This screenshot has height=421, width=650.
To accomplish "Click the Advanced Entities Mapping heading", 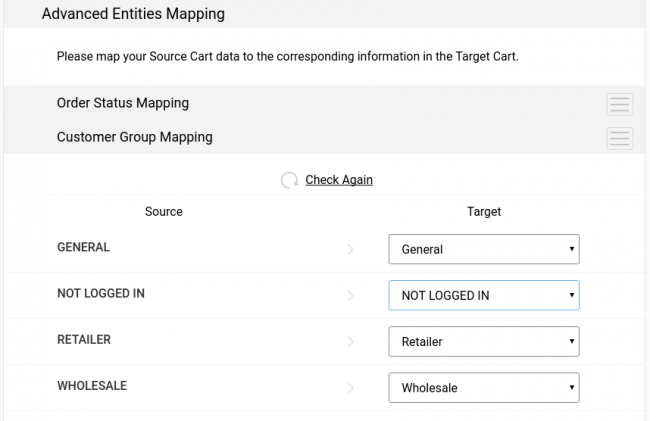I will coord(133,14).
